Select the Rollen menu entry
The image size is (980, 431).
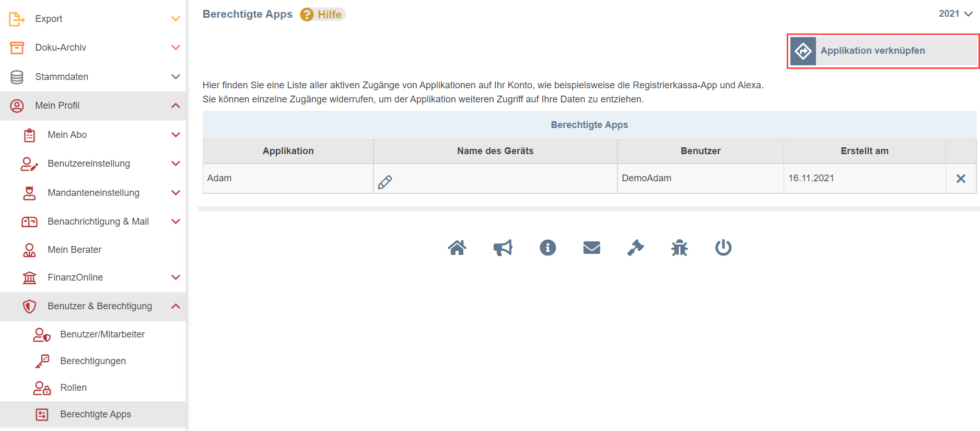point(93,388)
